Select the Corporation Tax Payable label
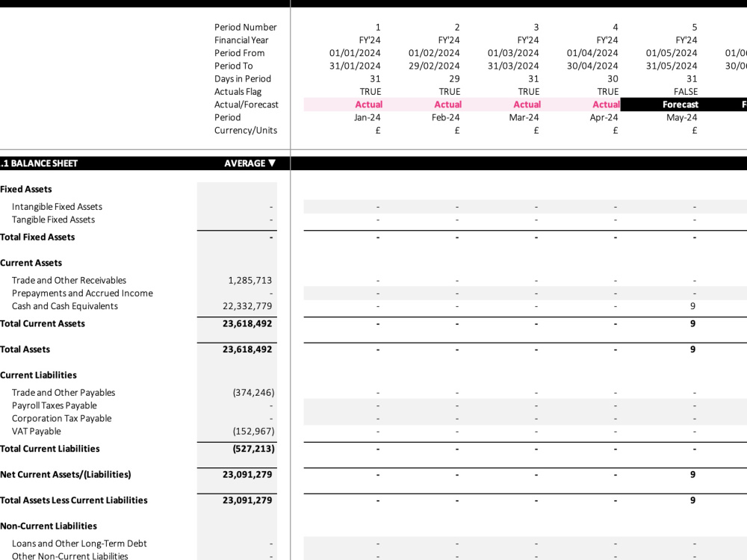747x560 pixels. pos(62,419)
